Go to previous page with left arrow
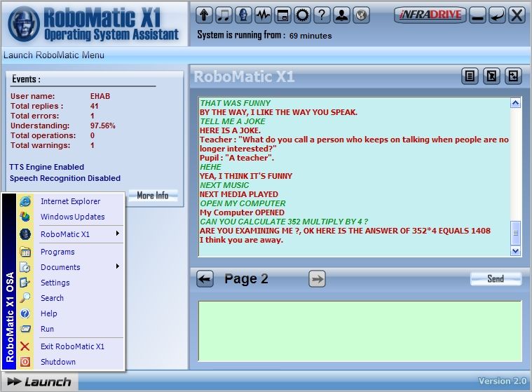 point(205,279)
